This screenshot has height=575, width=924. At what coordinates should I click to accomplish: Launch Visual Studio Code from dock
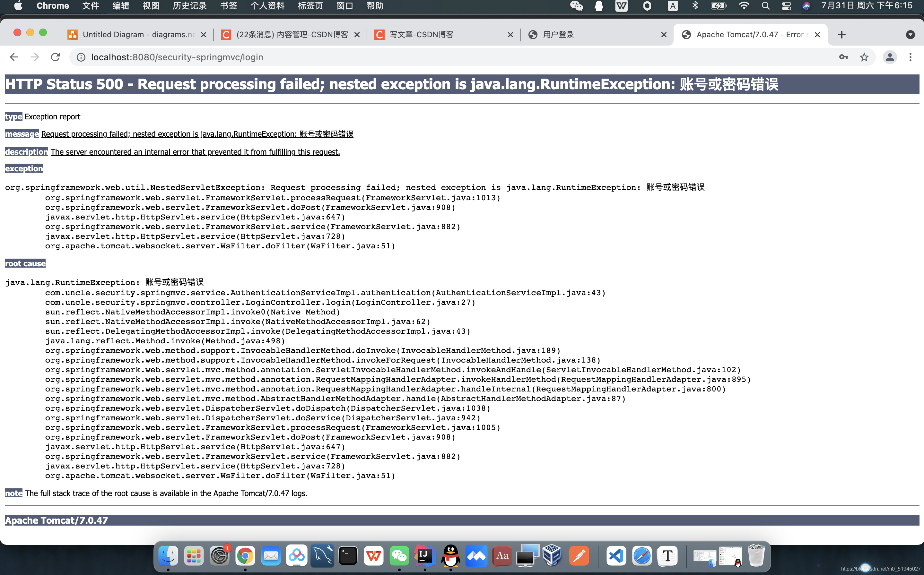tap(616, 556)
